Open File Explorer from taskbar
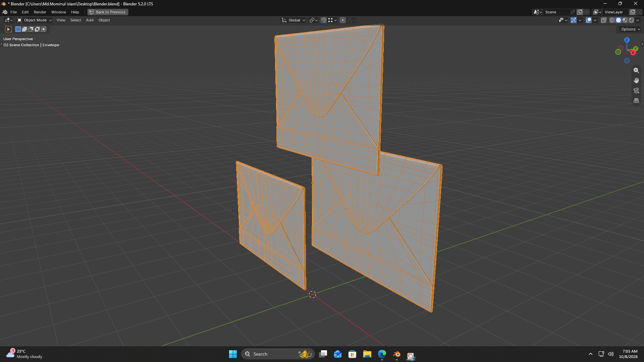Image resolution: width=644 pixels, height=362 pixels. [367, 354]
